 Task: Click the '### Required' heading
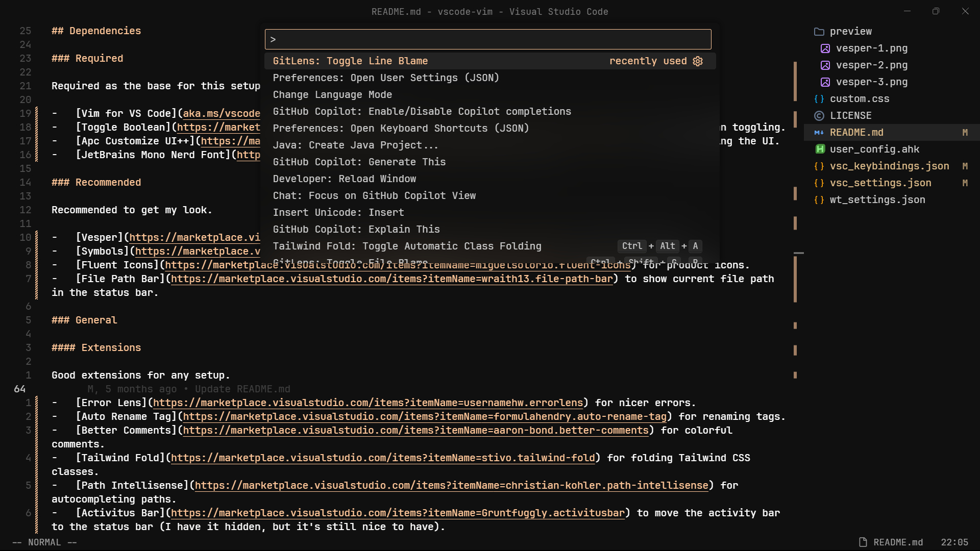tap(87, 59)
